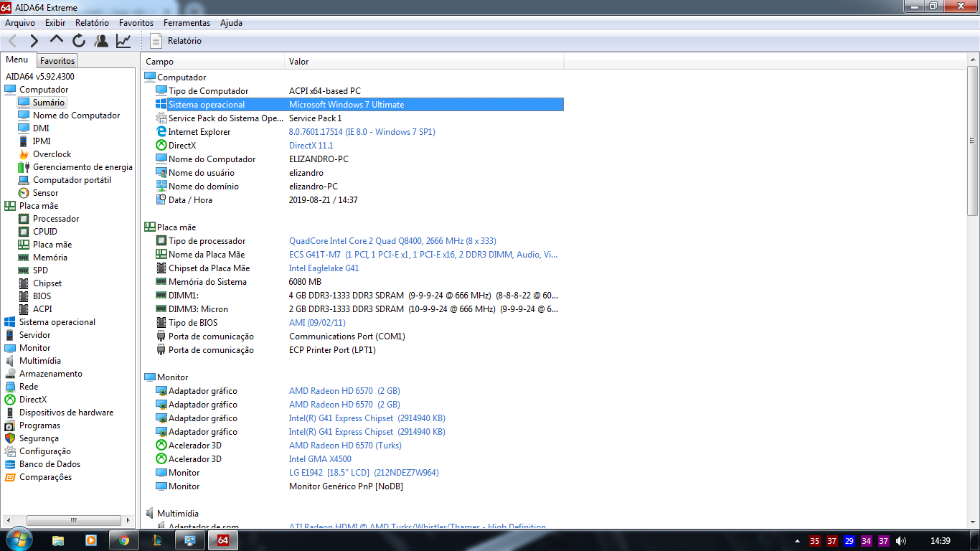Open Comparações tree category
This screenshot has width=980, height=551.
pos(46,477)
